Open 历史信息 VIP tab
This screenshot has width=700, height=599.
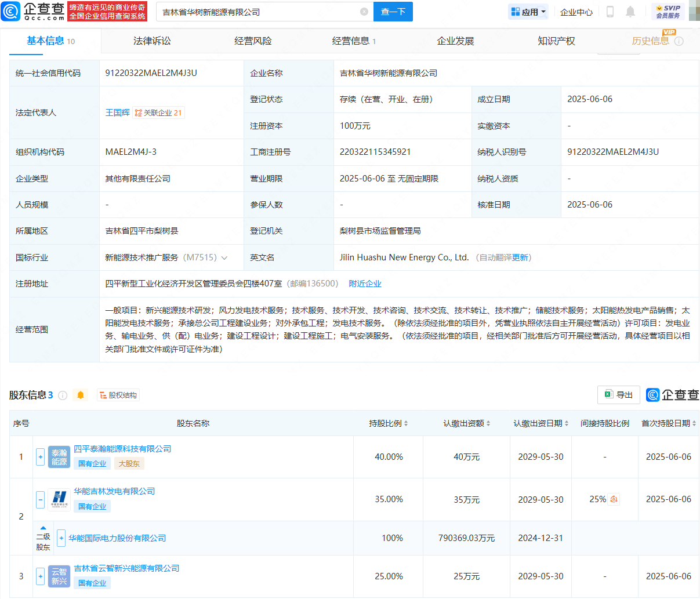[x=650, y=41]
